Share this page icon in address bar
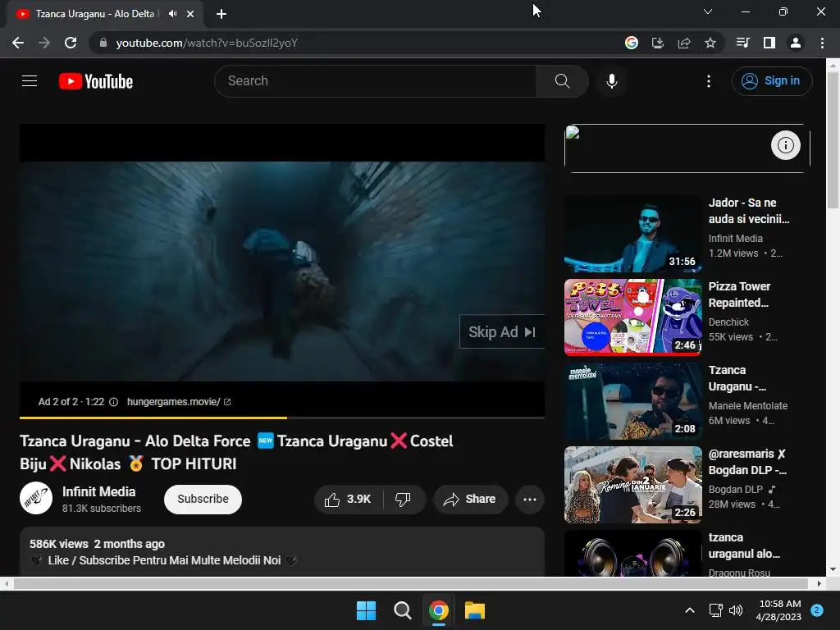 tap(684, 43)
